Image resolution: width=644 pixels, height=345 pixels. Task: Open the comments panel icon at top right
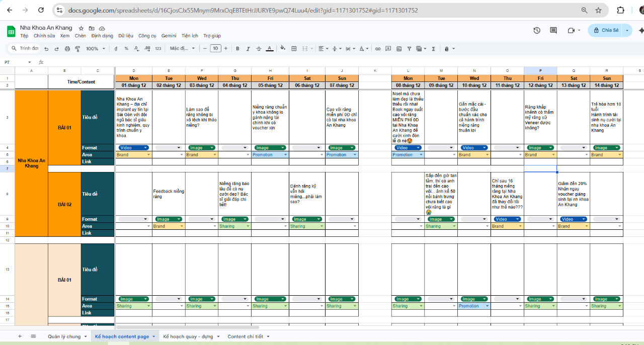pos(553,30)
